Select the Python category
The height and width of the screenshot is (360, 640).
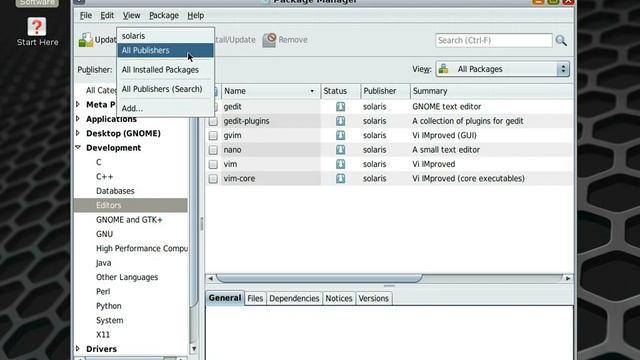tap(109, 306)
